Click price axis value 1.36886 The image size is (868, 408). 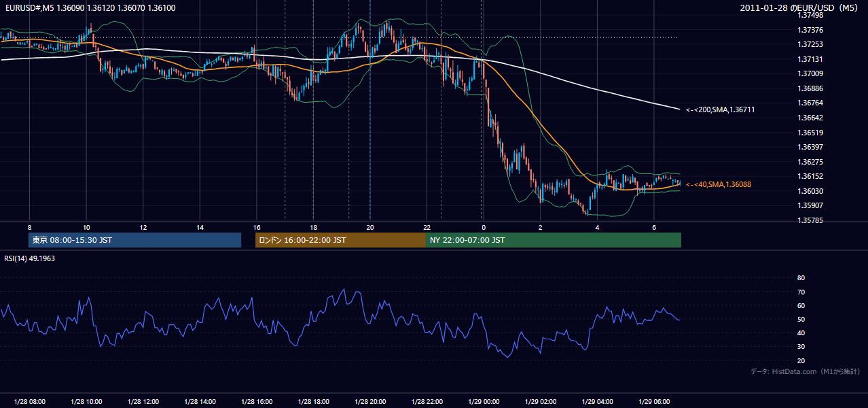(810, 88)
